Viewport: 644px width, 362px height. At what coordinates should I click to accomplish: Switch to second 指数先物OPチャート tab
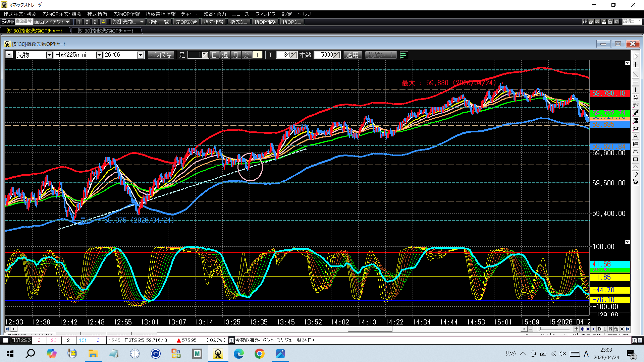[x=106, y=31]
